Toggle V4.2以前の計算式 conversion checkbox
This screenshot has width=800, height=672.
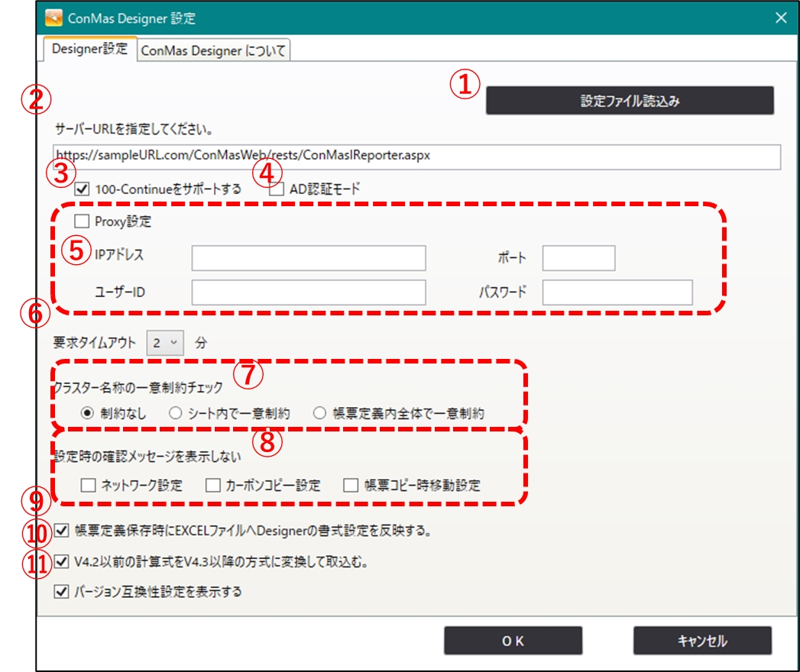(62, 561)
